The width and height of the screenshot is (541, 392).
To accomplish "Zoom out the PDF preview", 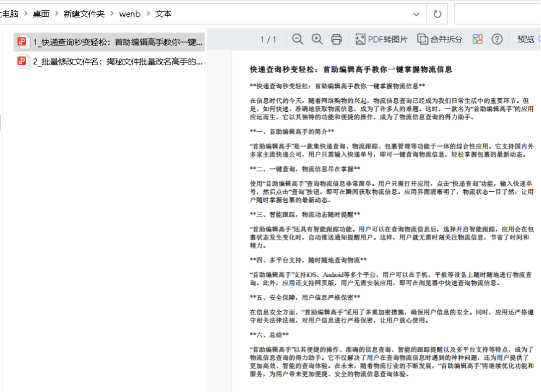I will [297, 39].
